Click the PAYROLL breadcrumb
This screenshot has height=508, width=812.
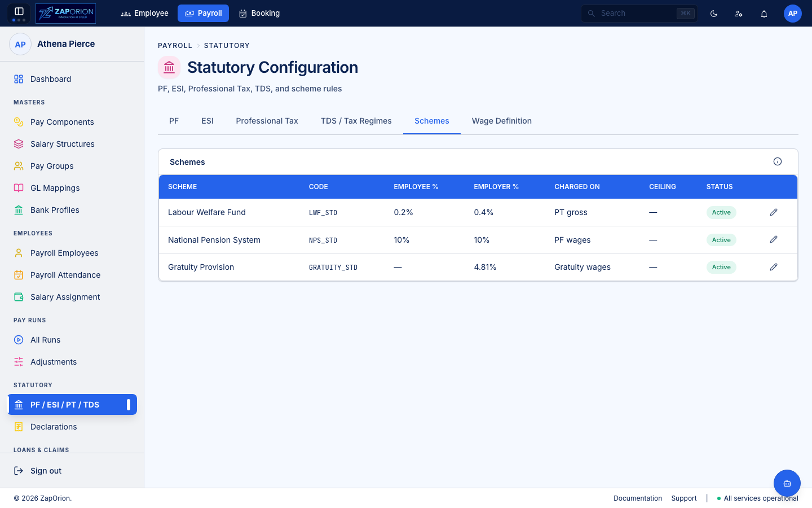[x=175, y=46]
